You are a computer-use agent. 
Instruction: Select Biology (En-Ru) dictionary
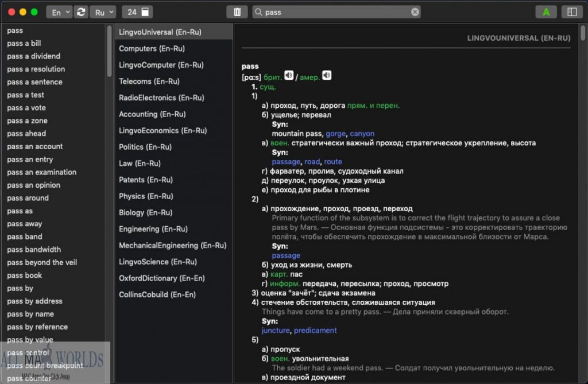(173, 212)
